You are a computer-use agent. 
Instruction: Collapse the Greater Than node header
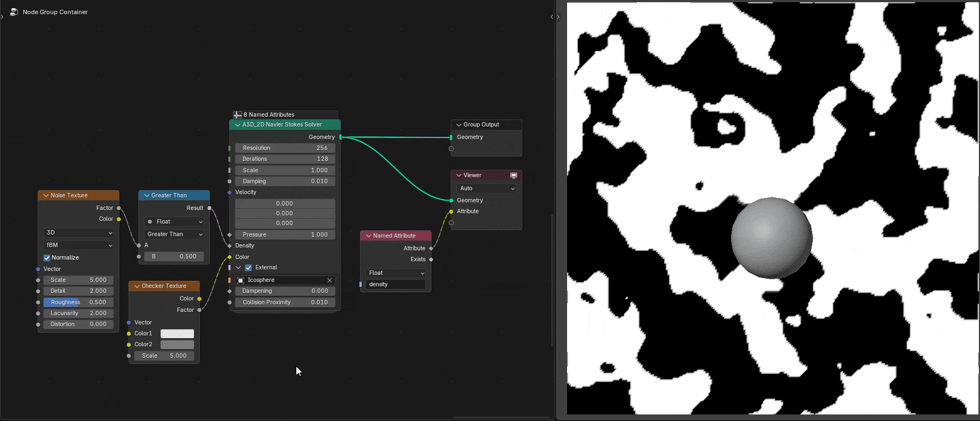(147, 195)
